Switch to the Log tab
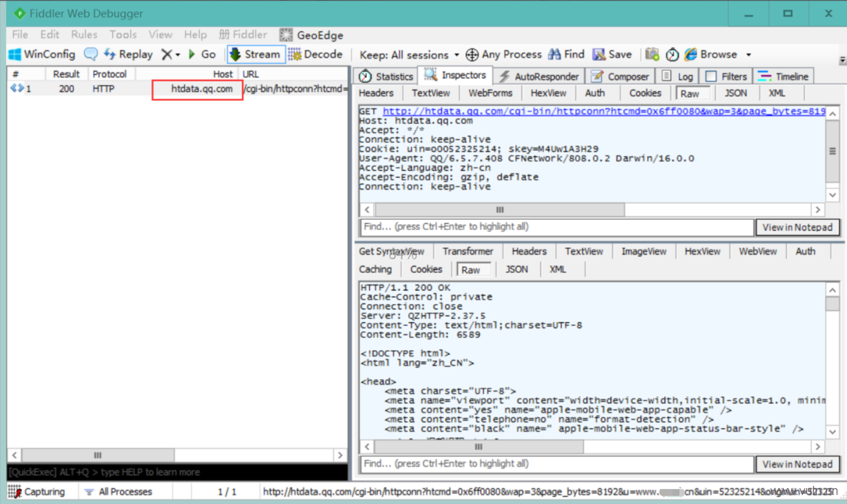Screen dimensions: 847x504 (678, 76)
